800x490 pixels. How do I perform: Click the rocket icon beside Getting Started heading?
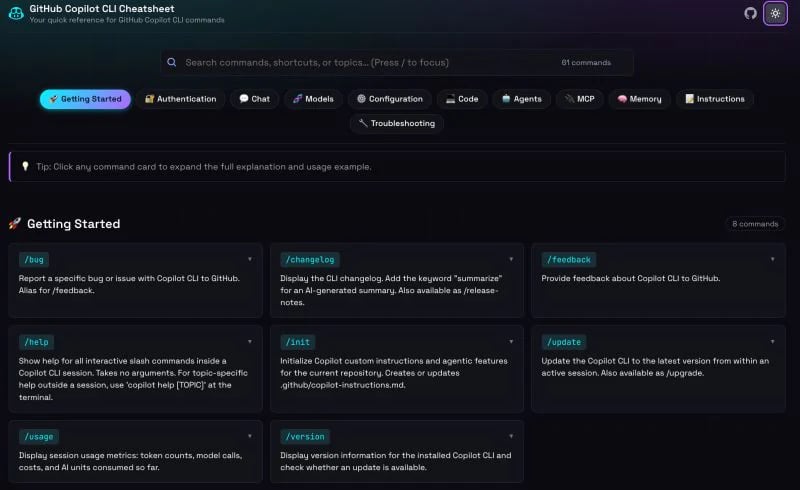point(15,224)
